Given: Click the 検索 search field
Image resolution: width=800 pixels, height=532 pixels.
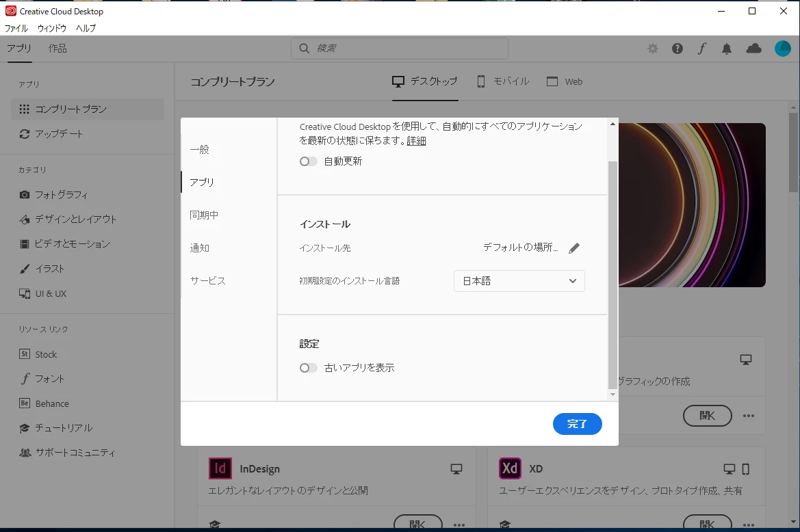Looking at the screenshot, I should click(400, 49).
